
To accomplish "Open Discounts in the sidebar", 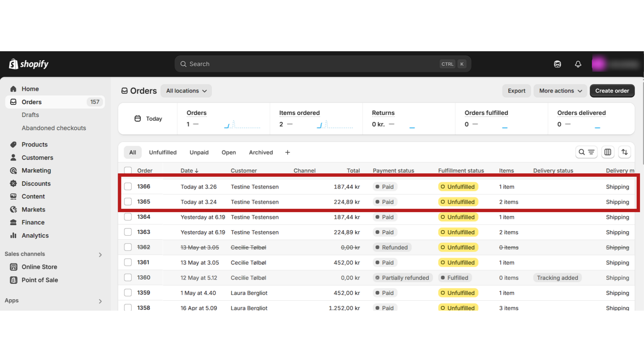I will click(36, 183).
